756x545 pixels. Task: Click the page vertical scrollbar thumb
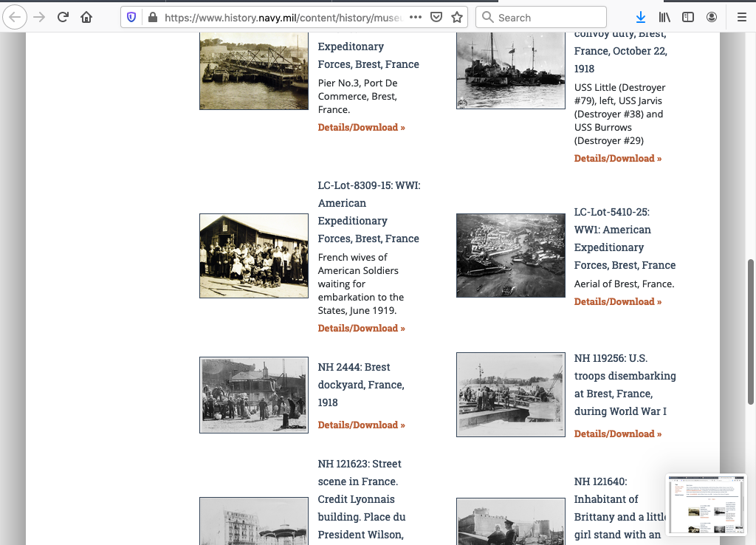pyautogui.click(x=751, y=331)
